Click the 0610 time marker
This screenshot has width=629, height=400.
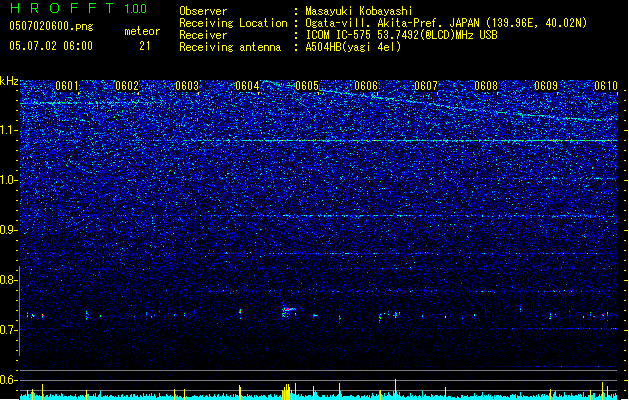click(x=606, y=86)
